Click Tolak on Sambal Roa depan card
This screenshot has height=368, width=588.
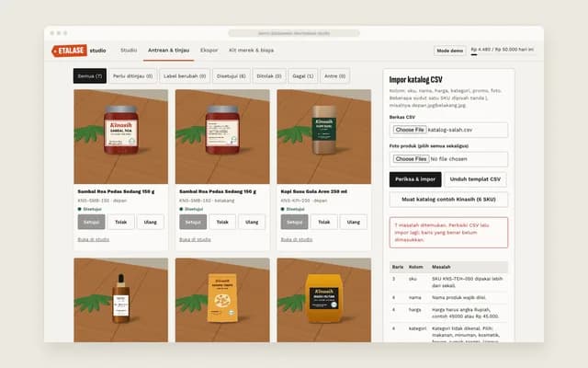(x=120, y=222)
